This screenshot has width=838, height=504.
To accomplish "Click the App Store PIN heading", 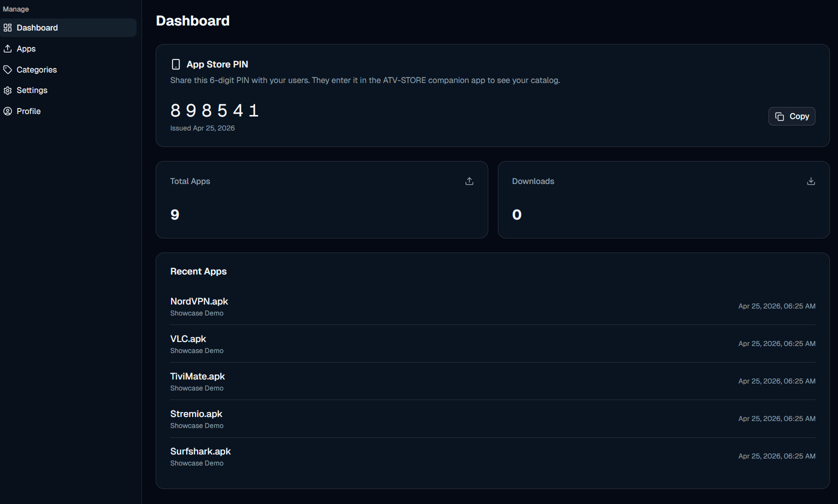I will 217,64.
